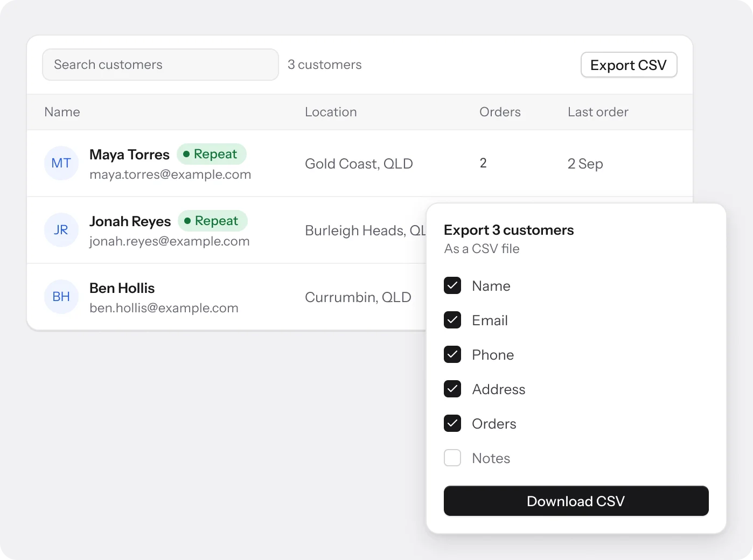This screenshot has height=560, width=753.
Task: Click the Orders column header
Action: [500, 112]
